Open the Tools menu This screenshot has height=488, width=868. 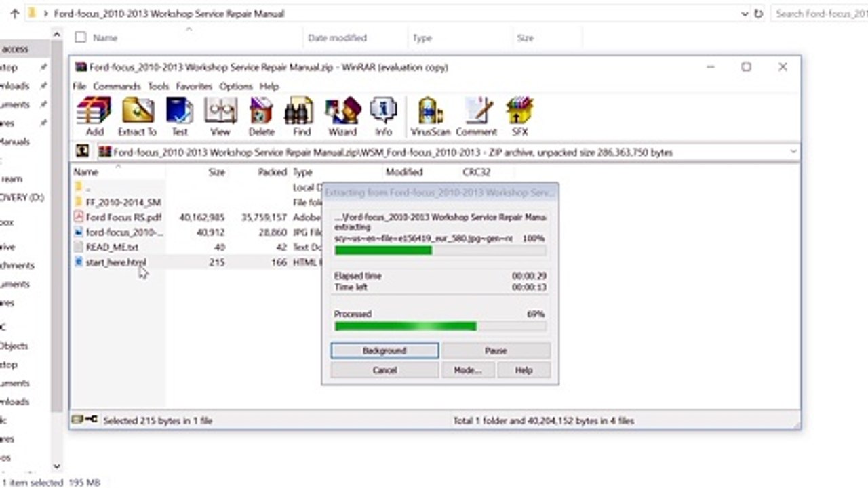coord(158,87)
